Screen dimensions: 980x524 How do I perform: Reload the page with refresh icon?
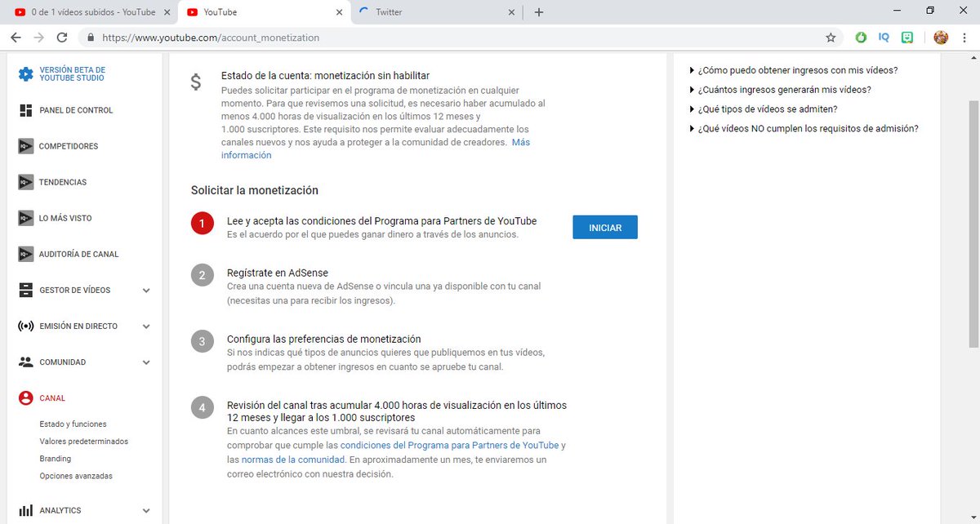click(x=62, y=38)
